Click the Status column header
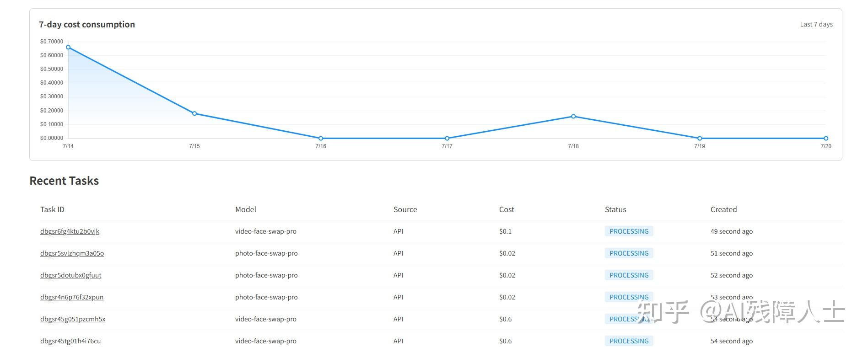This screenshot has width=868, height=347. coord(615,209)
